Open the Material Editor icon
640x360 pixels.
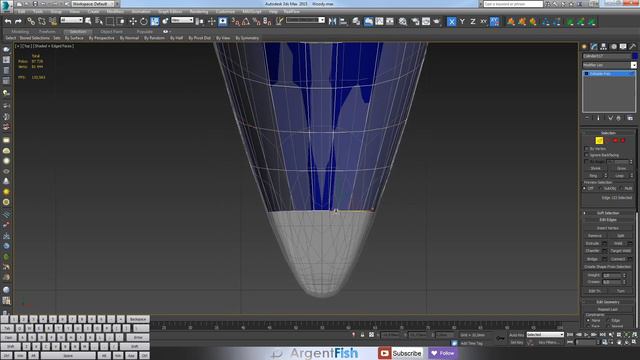tap(403, 21)
